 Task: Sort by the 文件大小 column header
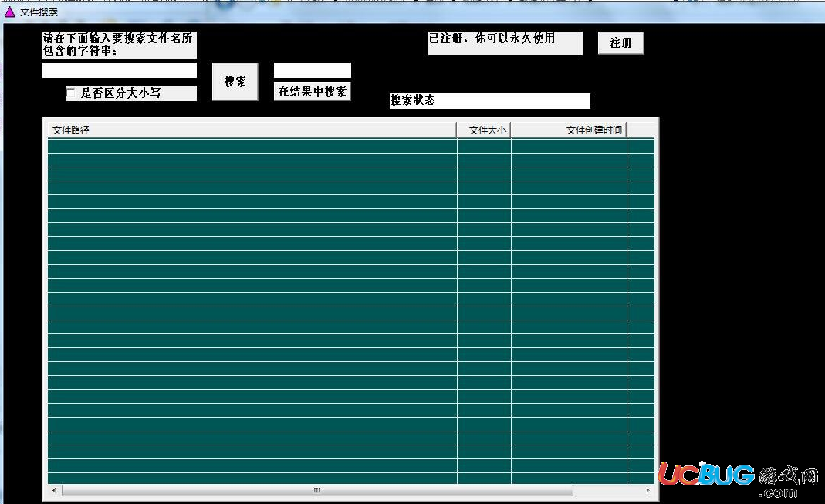tap(484, 130)
